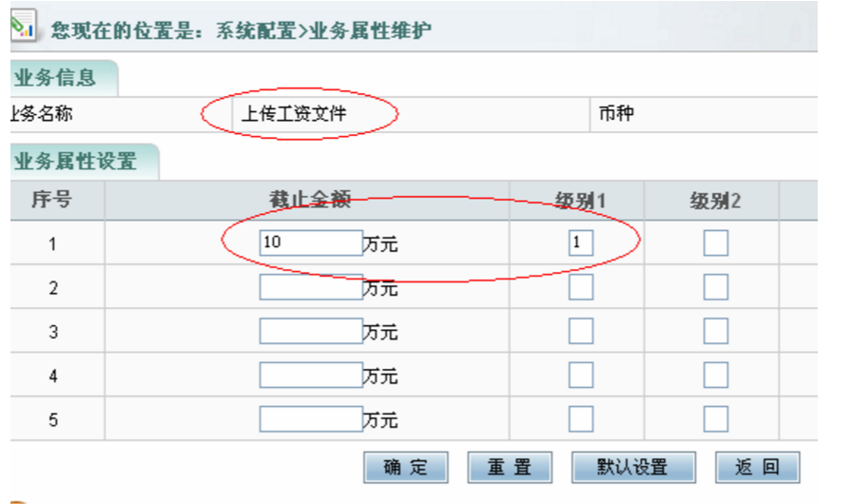Focus the 级别2 box in row 2

tap(716, 287)
